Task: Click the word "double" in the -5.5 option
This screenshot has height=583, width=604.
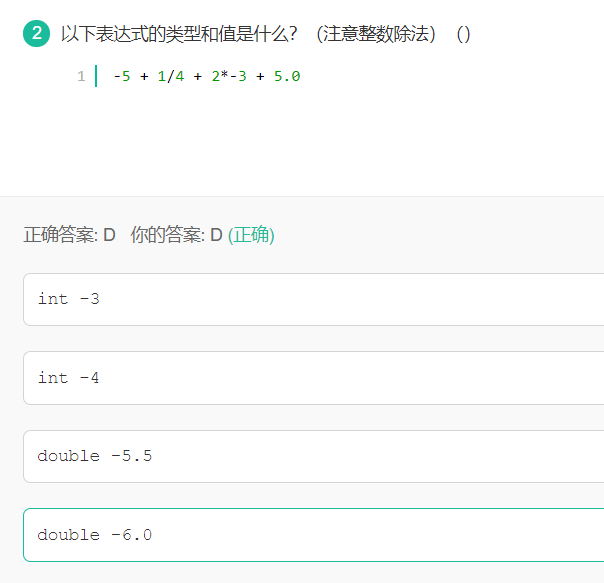Action: coord(68,456)
